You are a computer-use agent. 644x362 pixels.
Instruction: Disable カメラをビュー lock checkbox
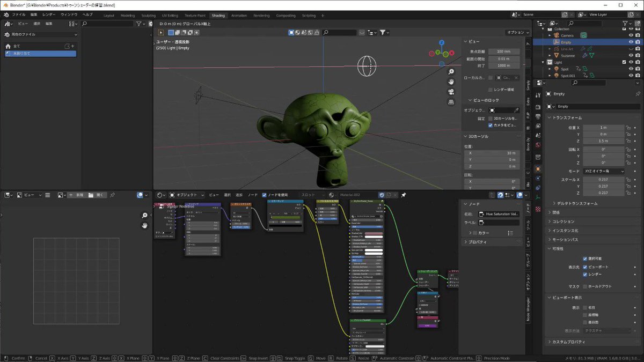491,125
